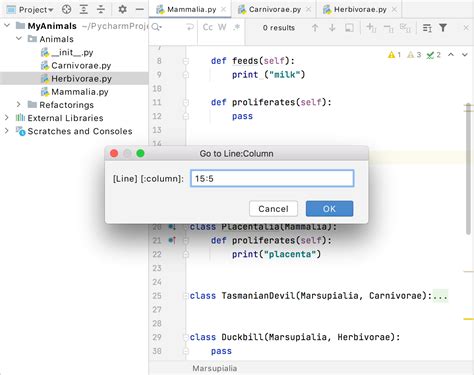Click the New Line icon in search field

[190, 27]
